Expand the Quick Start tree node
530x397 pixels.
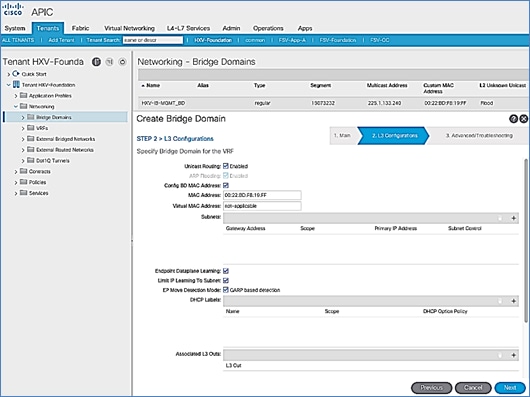point(9,74)
